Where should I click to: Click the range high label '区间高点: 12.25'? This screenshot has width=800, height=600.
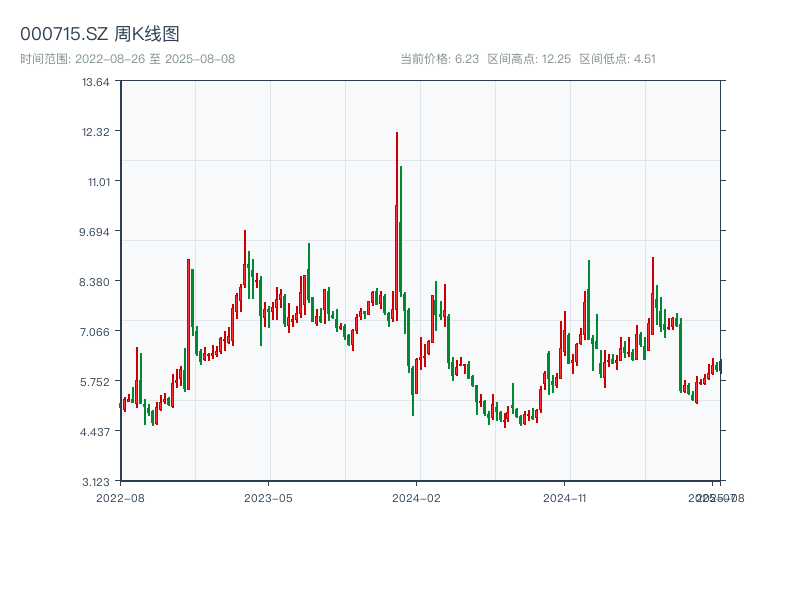pyautogui.click(x=529, y=59)
